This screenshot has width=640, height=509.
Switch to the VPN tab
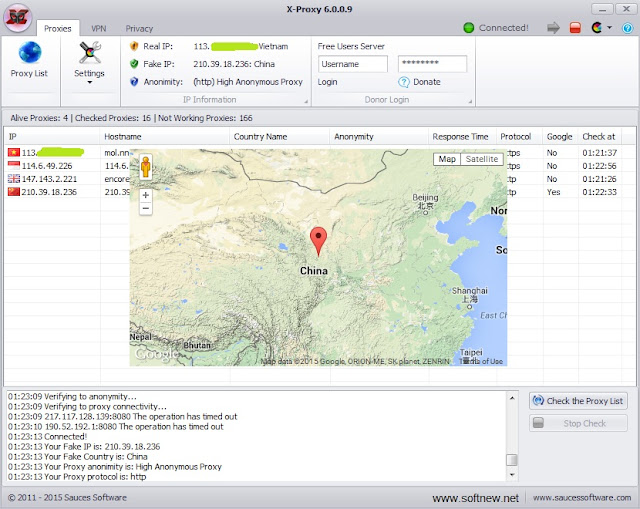click(x=99, y=29)
